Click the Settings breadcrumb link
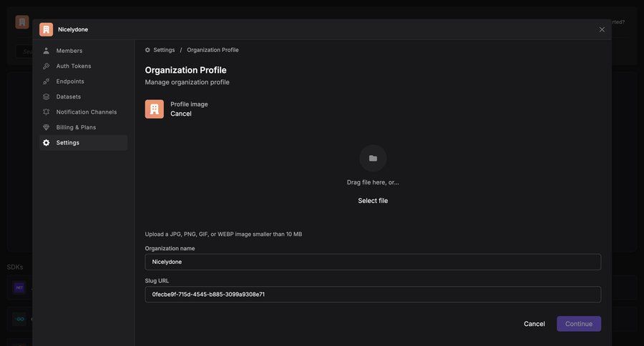This screenshot has height=346, width=644. (164, 50)
